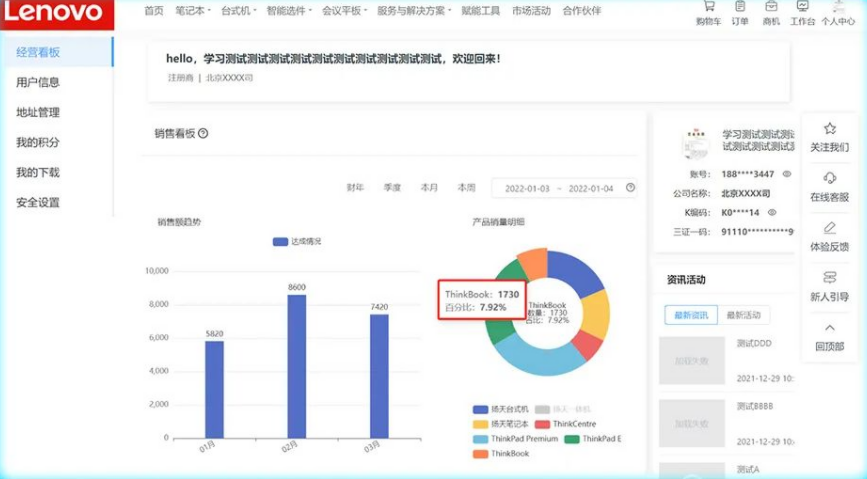Filter sales by 季度

click(392, 188)
